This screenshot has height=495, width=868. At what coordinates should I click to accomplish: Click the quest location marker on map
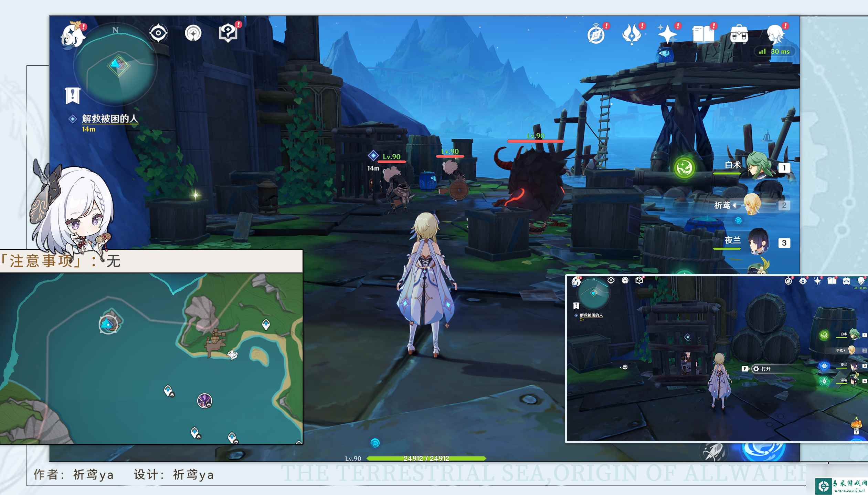[x=109, y=324]
